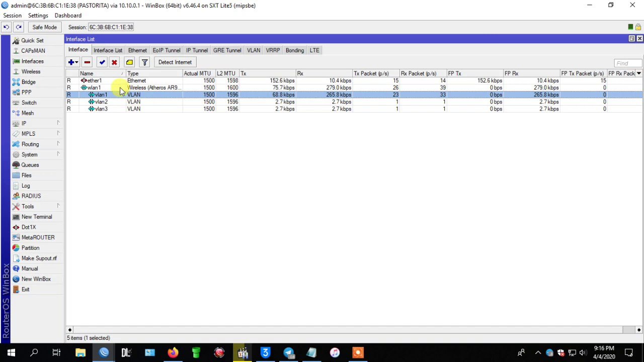Sort by the Type column header
The height and width of the screenshot is (362, 644).
pos(154,73)
